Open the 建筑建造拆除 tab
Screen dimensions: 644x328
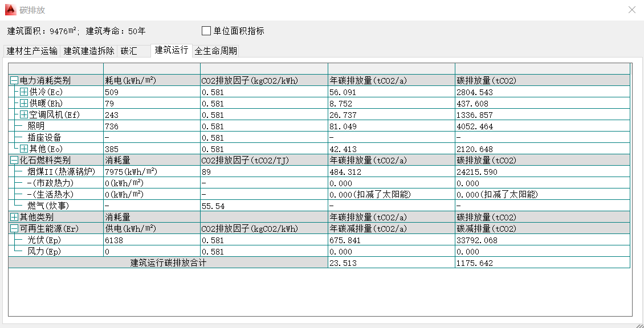pyautogui.click(x=89, y=51)
